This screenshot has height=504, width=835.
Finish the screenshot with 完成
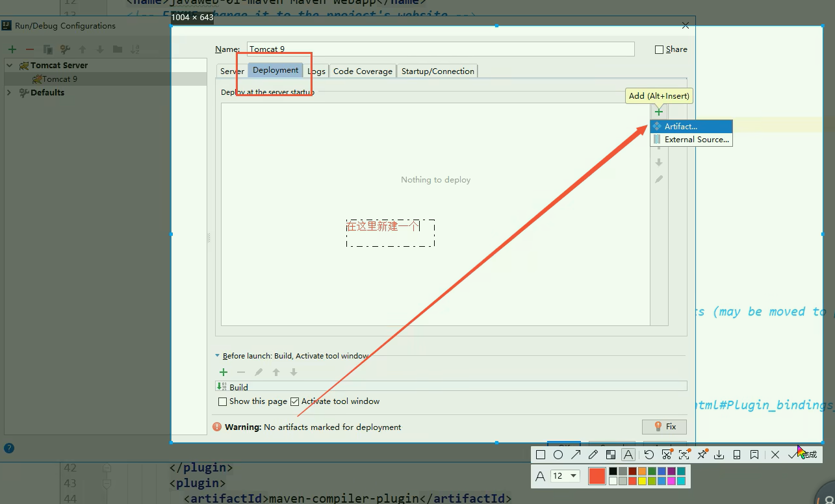[x=803, y=455]
